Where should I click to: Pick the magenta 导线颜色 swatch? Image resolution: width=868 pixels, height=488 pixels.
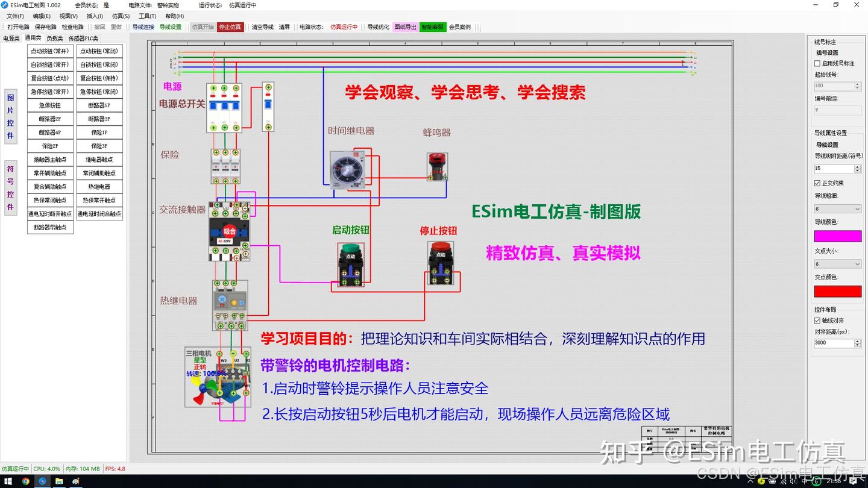tap(837, 236)
